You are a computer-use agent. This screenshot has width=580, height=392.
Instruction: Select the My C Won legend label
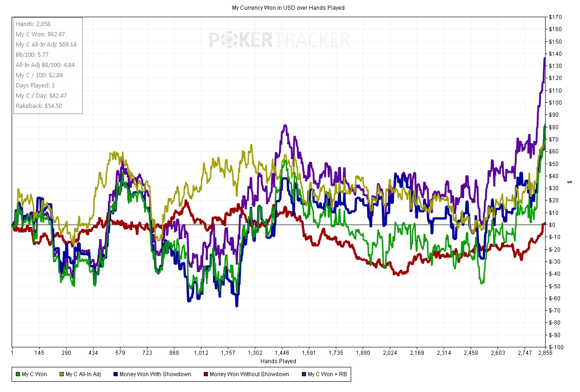(x=34, y=374)
